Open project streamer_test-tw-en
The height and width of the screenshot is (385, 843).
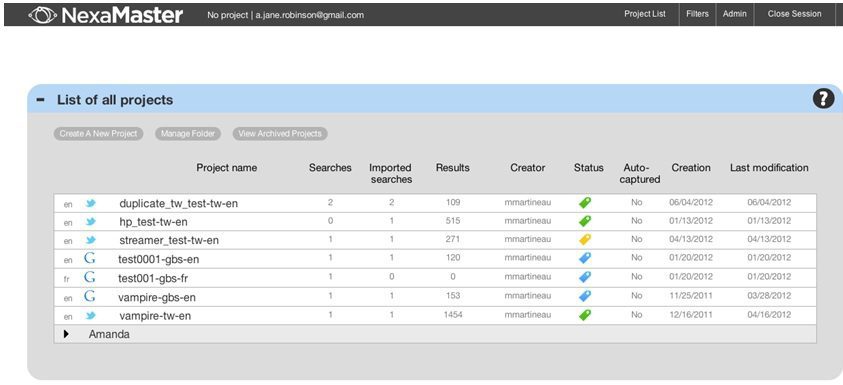(x=169, y=240)
